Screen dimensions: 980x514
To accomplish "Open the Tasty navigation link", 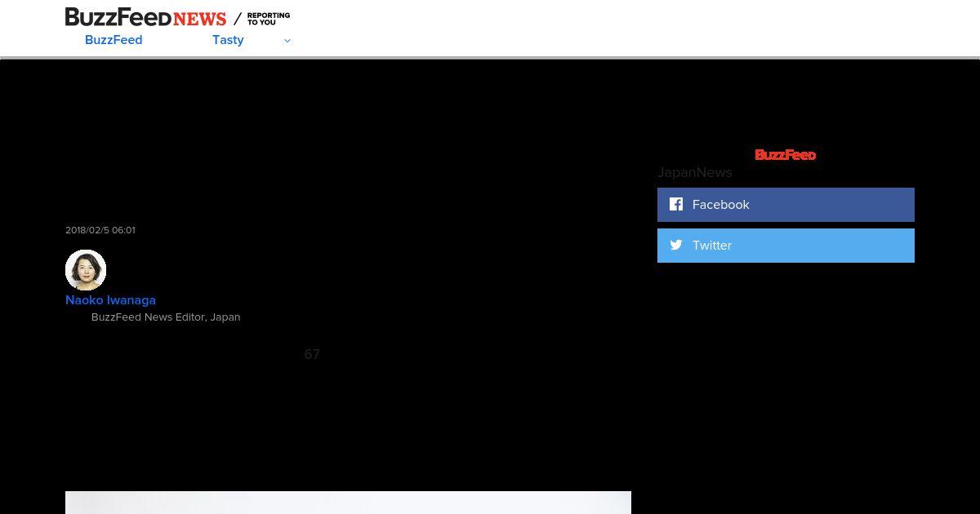I will [228, 40].
